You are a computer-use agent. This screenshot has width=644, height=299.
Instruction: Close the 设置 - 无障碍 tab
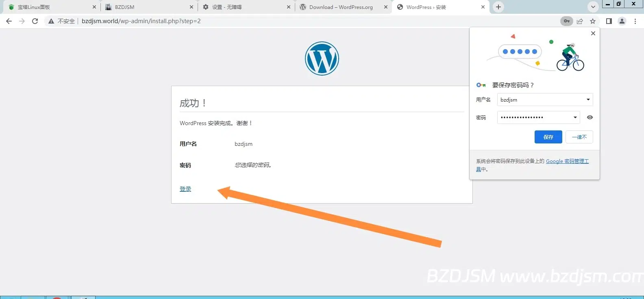click(x=289, y=7)
